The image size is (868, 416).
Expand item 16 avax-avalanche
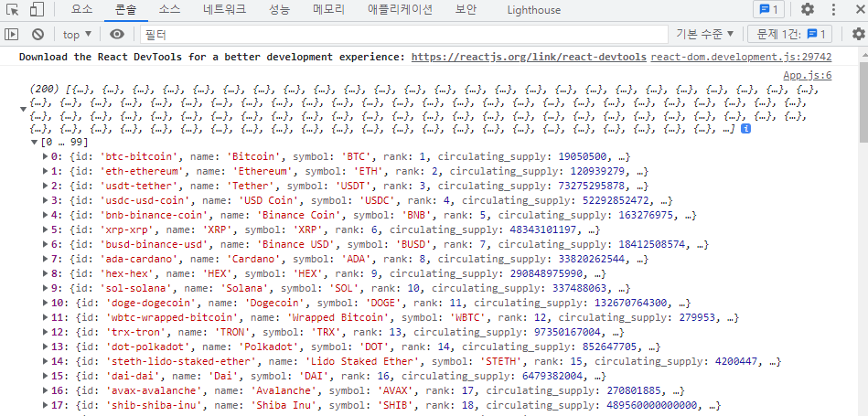point(46,390)
